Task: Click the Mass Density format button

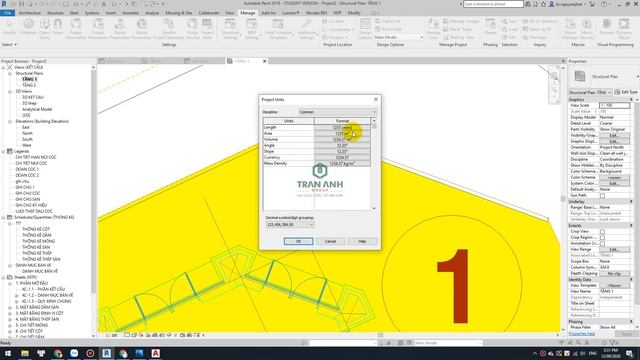Action: tap(342, 163)
